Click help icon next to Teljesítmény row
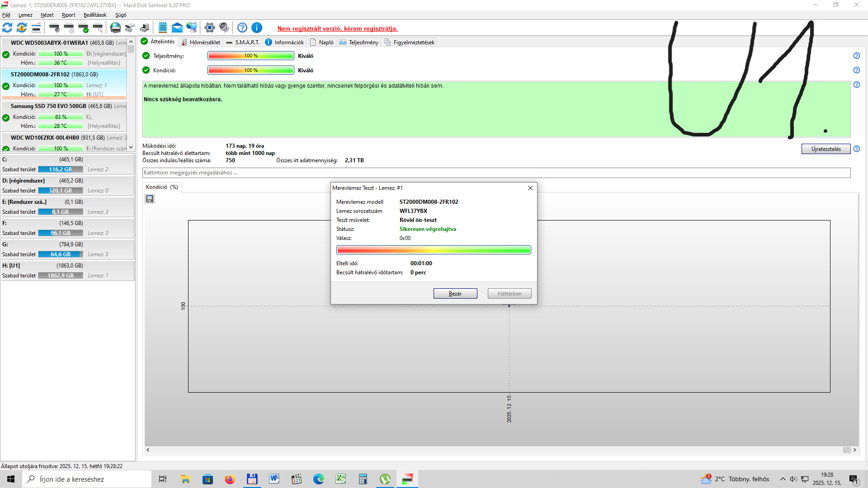This screenshot has width=868, height=488. click(856, 56)
